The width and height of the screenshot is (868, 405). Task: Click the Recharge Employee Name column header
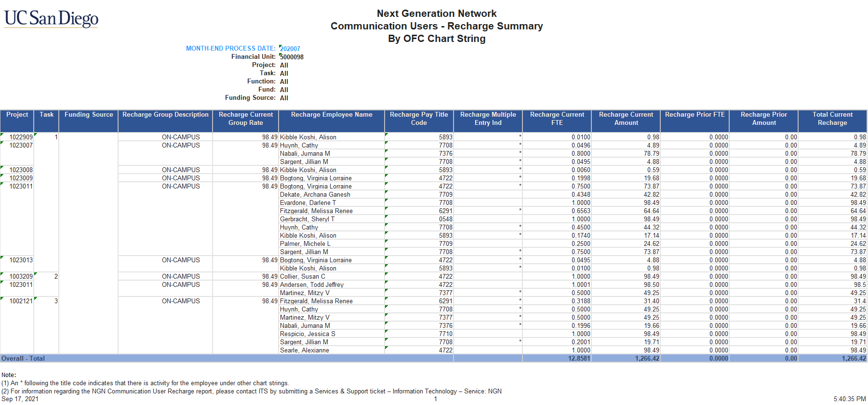click(x=332, y=121)
